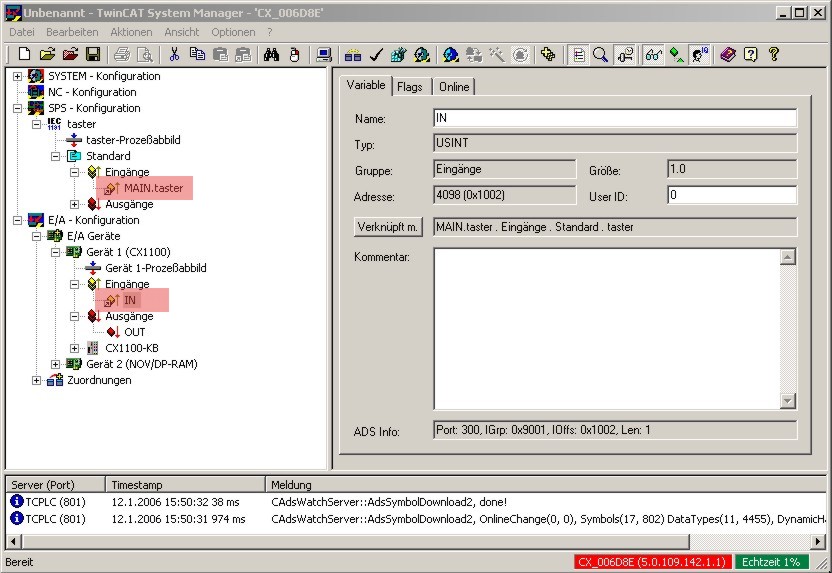
Task: Click the Cut scissors icon
Action: tap(175, 55)
